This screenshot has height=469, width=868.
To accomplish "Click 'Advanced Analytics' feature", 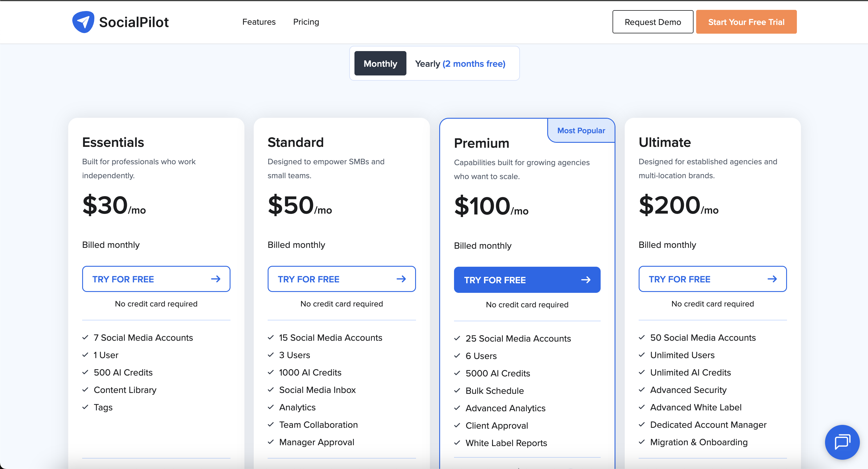I will 505,408.
